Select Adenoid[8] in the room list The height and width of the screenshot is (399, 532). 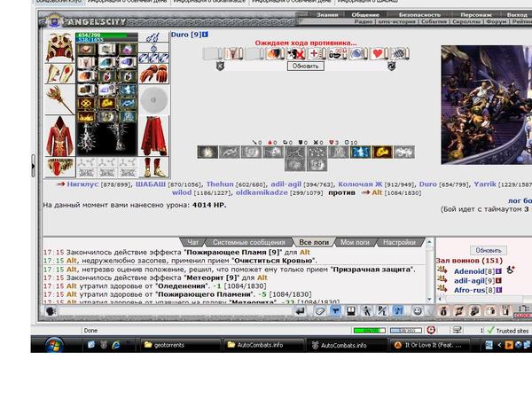click(x=474, y=271)
